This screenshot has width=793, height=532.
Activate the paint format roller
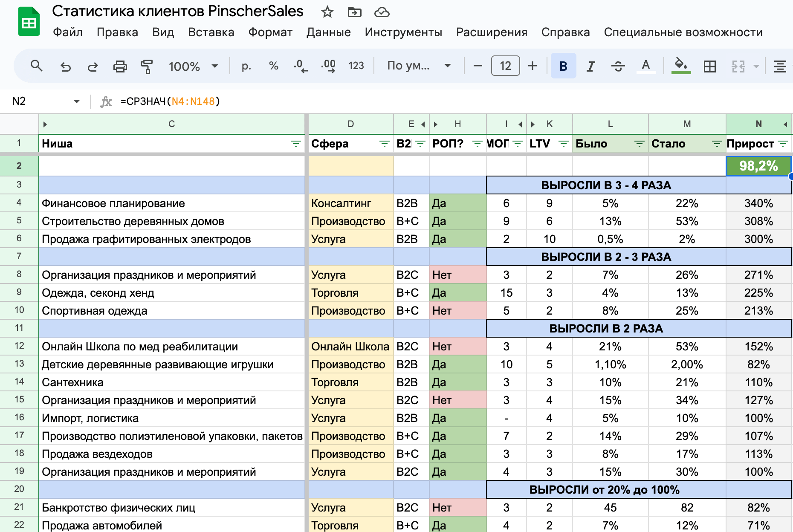[x=147, y=66]
